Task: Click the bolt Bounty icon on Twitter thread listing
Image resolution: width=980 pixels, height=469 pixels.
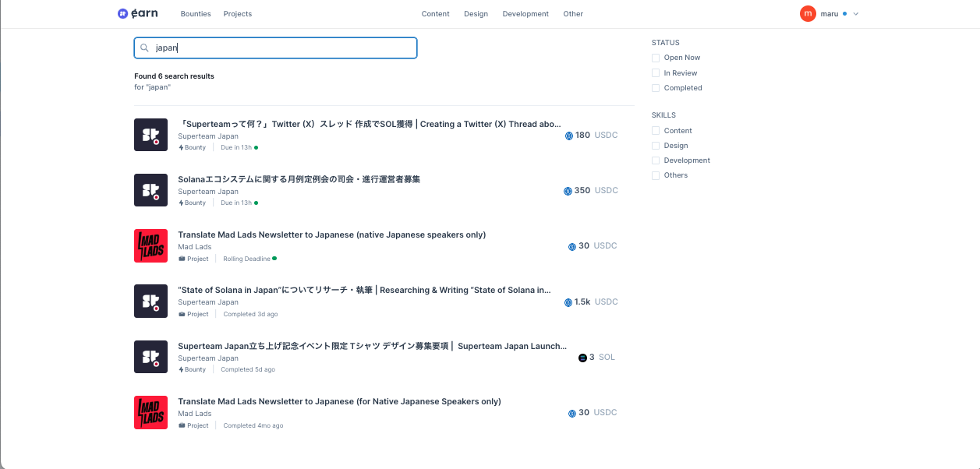Action: click(x=181, y=147)
